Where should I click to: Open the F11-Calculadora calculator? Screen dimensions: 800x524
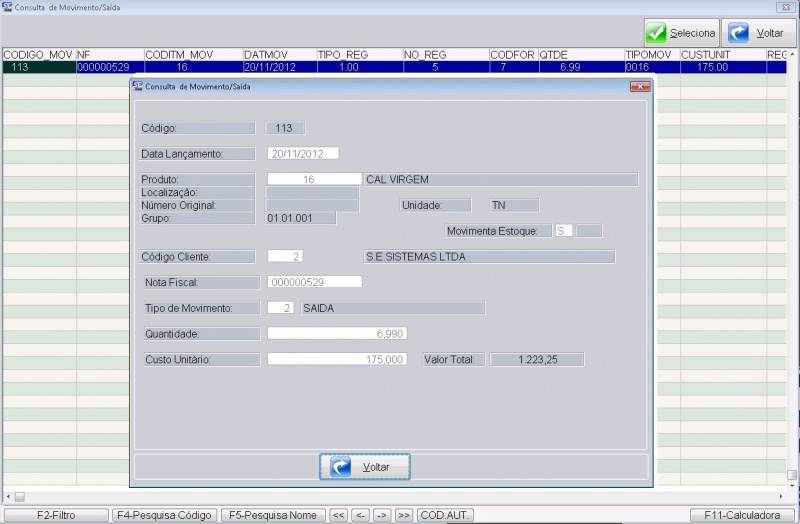tap(741, 515)
